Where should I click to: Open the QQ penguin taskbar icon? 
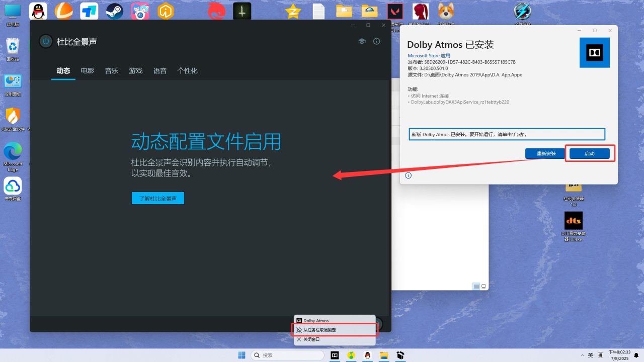tap(368, 355)
